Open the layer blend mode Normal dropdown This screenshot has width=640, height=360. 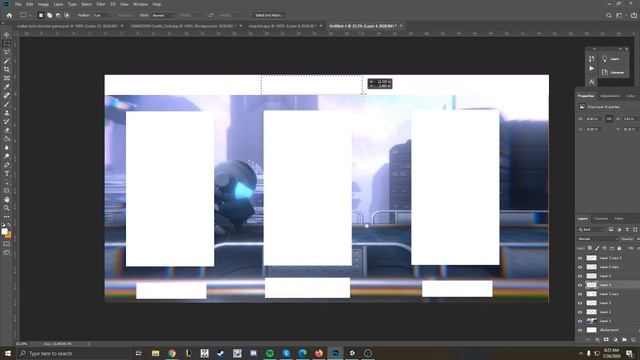pyautogui.click(x=598, y=239)
